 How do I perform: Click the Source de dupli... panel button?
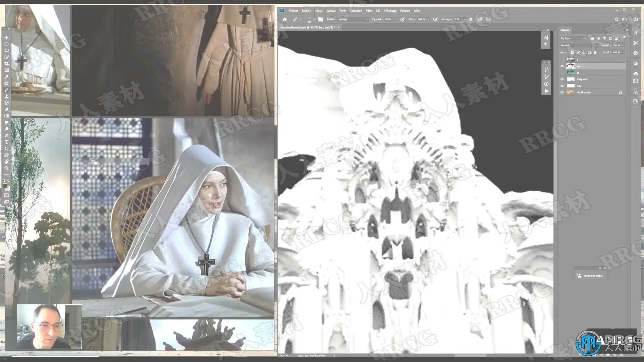pos(590,276)
